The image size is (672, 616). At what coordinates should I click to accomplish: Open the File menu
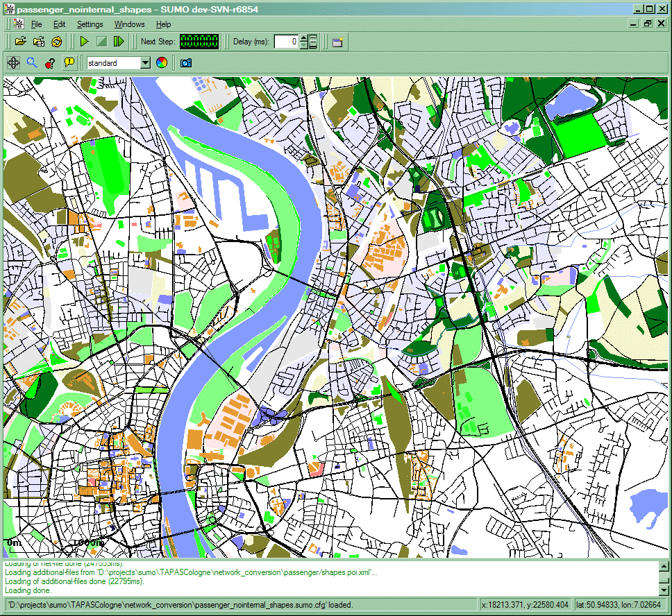coord(36,24)
